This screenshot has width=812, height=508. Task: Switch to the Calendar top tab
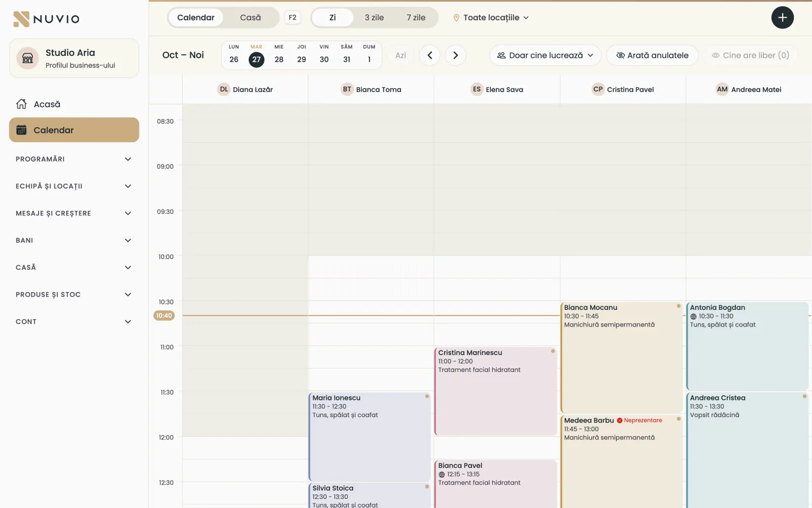pos(196,17)
